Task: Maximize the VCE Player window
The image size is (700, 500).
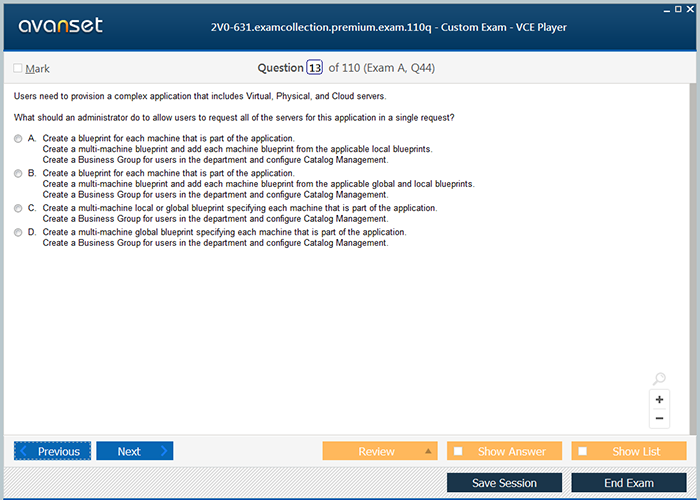Action: tap(678, 8)
